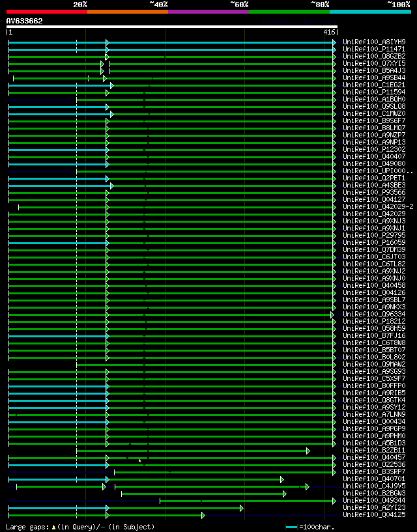Open hit UniRef100_Q40701

374,479
